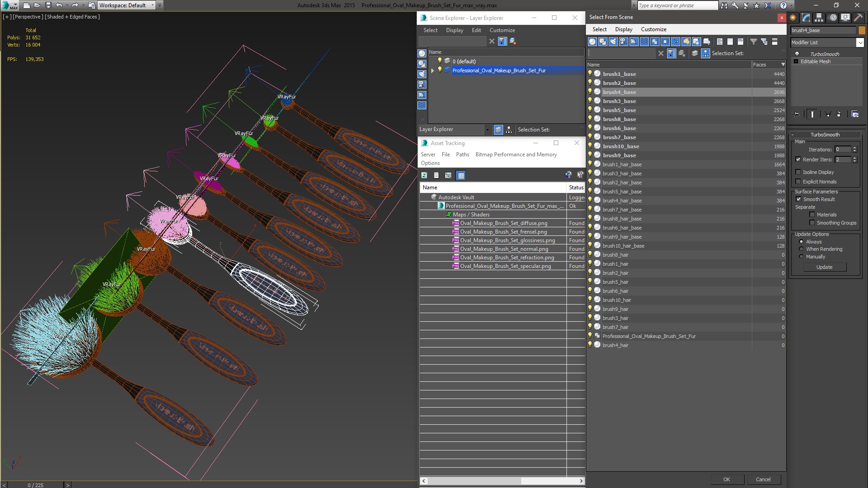The width and height of the screenshot is (868, 488).
Task: Click Iterations spinner up arrow
Action: point(854,147)
